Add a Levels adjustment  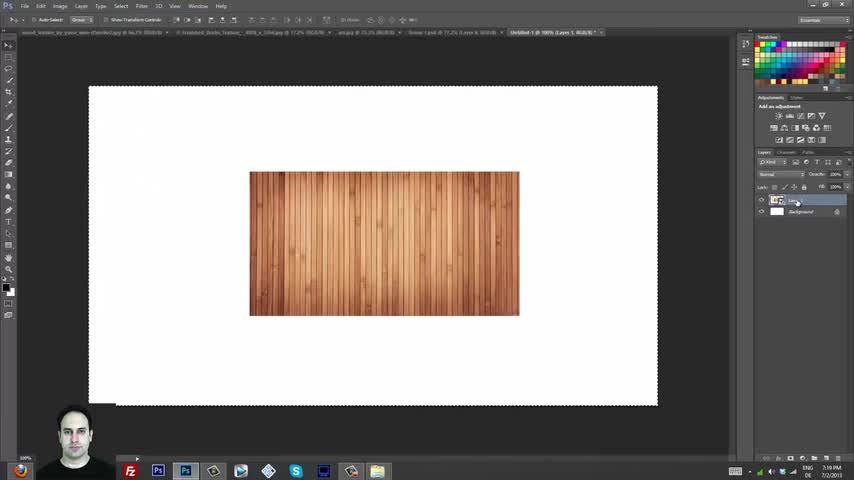point(790,116)
